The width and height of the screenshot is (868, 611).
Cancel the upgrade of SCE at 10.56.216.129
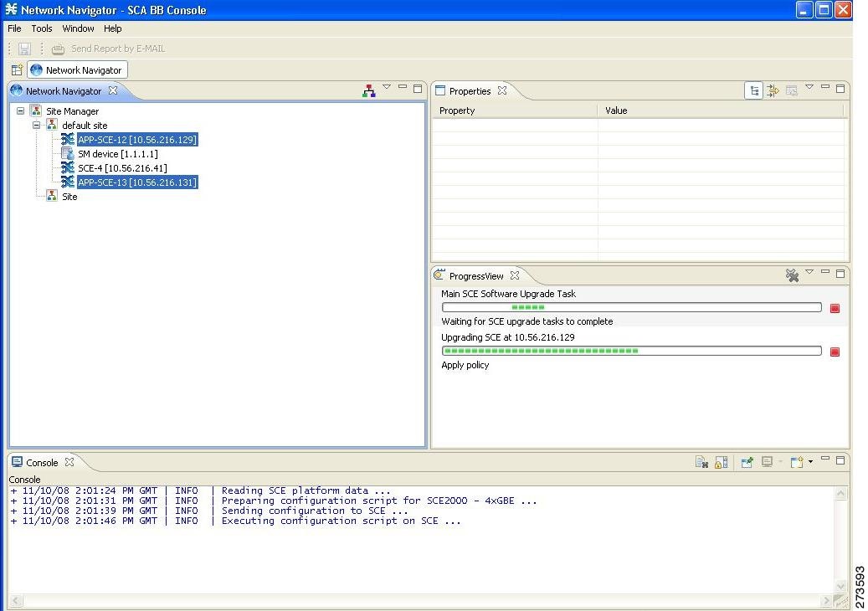(835, 352)
